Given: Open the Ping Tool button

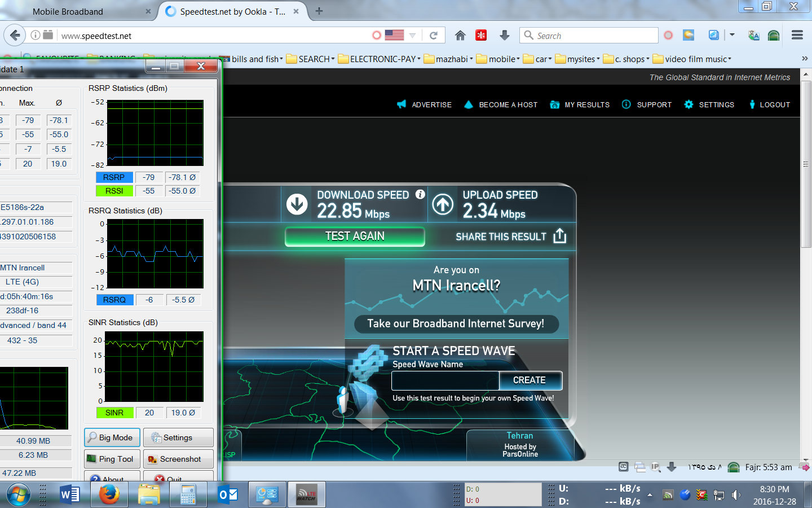Looking at the screenshot, I should pyautogui.click(x=112, y=459).
